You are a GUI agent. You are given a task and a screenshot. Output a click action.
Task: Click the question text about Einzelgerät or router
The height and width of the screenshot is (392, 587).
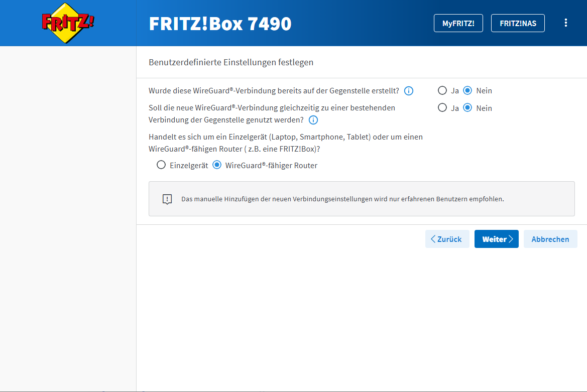click(285, 143)
